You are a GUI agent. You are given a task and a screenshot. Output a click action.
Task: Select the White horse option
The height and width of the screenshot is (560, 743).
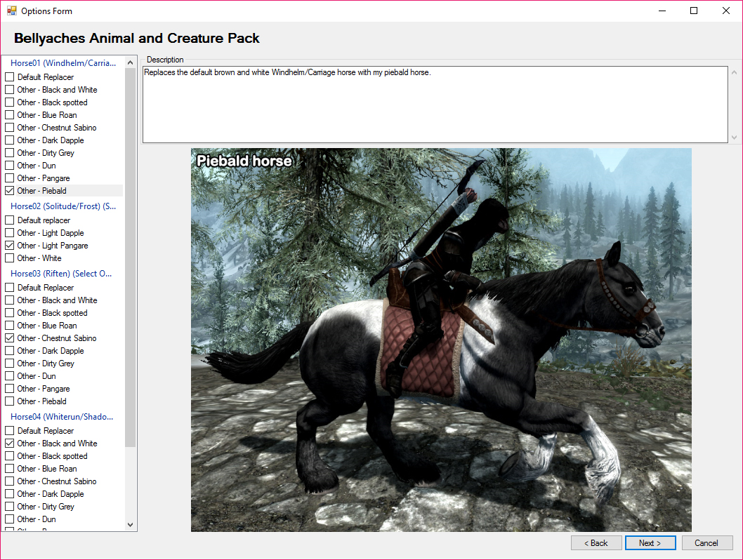(x=9, y=258)
